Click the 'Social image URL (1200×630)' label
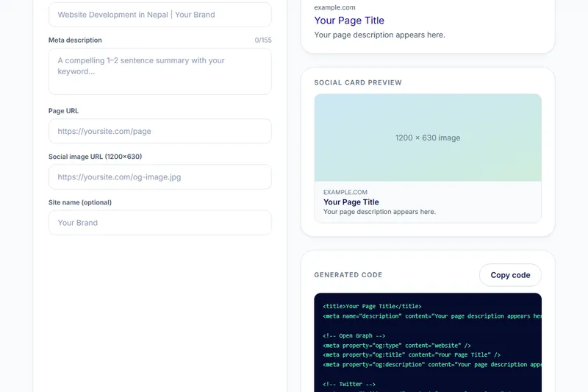 (x=96, y=157)
